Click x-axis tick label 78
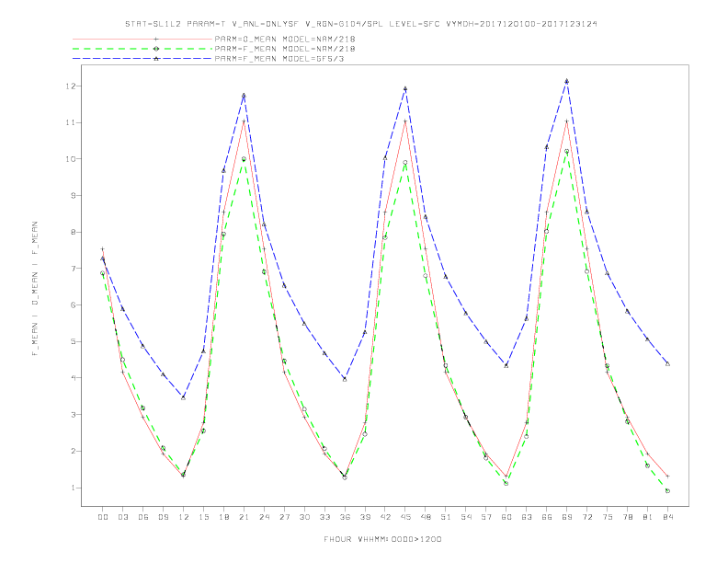 tap(627, 517)
